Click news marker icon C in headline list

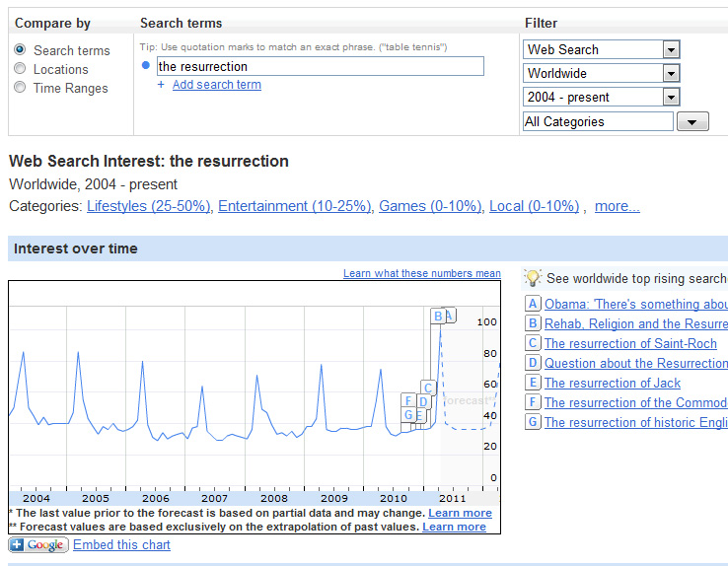[x=533, y=343]
